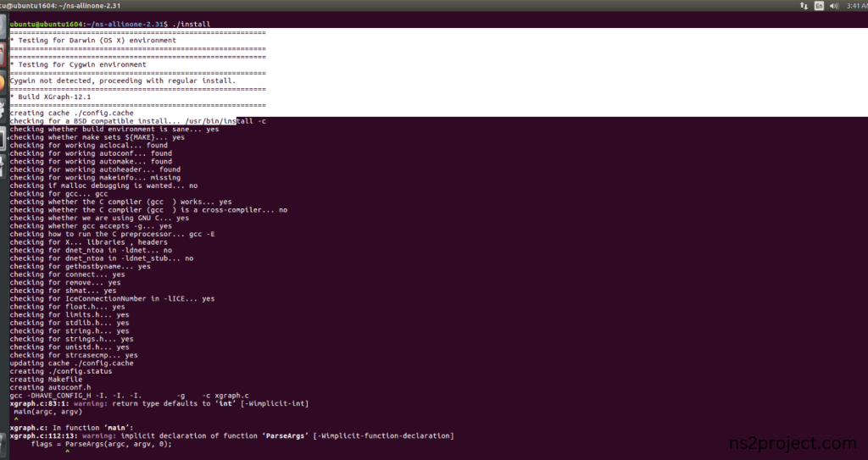Select the line Testing for Darwin (OS X) environment
868x460 pixels.
pos(93,41)
